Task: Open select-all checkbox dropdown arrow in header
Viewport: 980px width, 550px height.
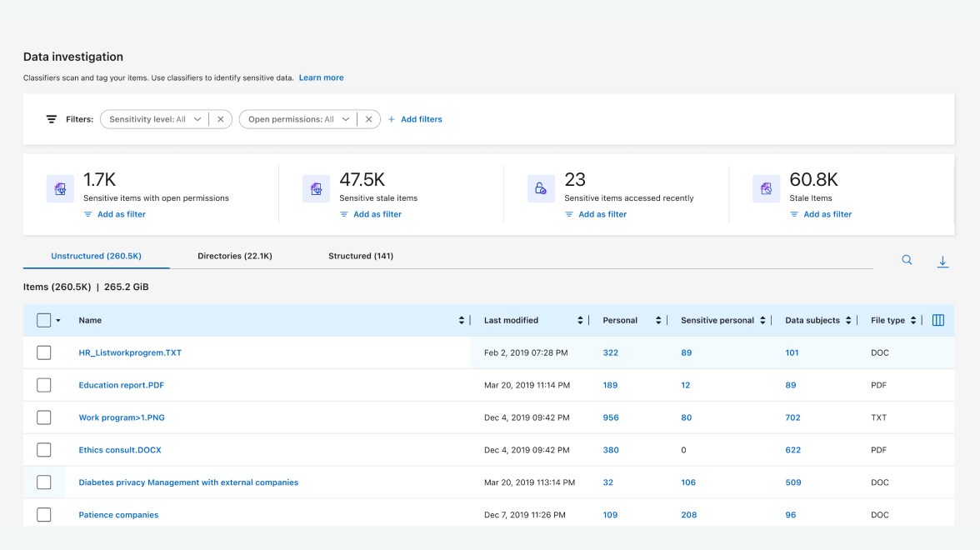Action: (58, 321)
